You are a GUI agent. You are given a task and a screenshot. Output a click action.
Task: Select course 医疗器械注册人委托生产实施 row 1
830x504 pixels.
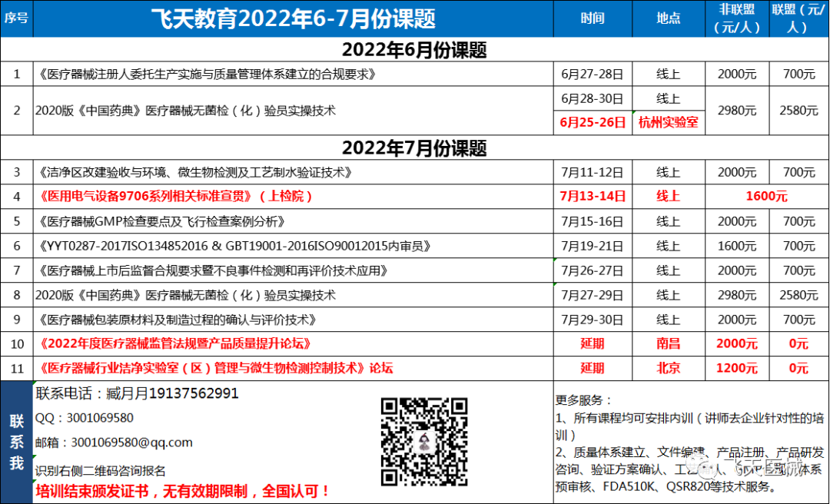coord(294,74)
